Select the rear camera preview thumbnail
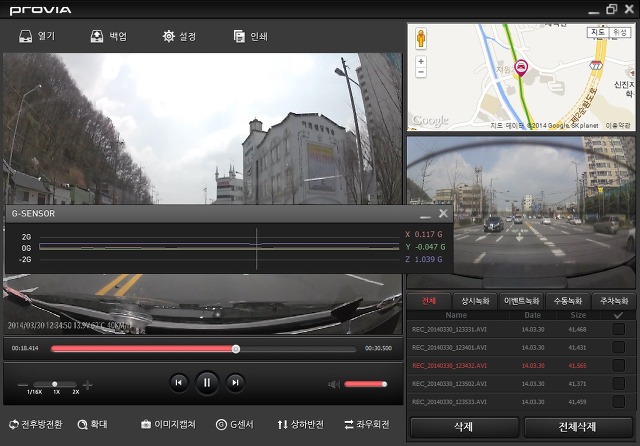This screenshot has width=640, height=446. coord(521,213)
